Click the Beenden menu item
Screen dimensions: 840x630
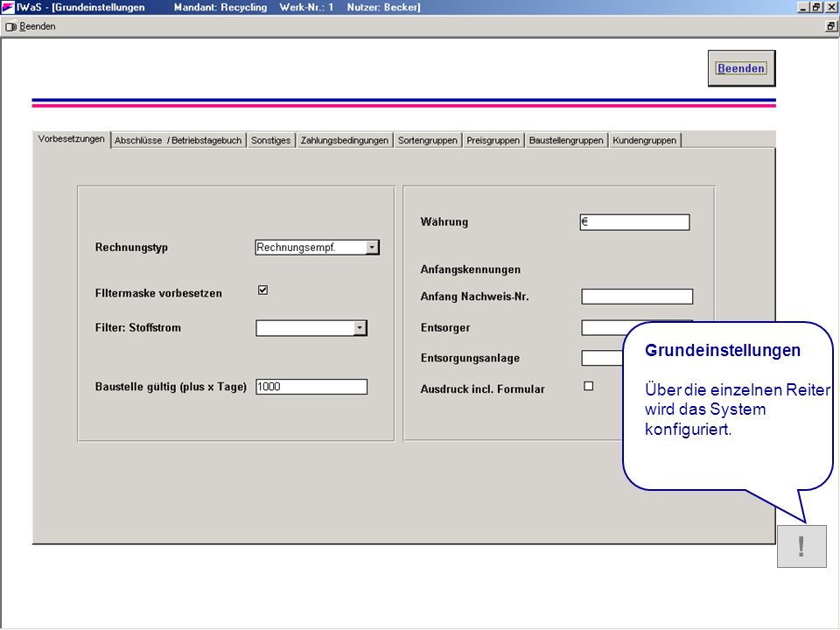coord(31,26)
